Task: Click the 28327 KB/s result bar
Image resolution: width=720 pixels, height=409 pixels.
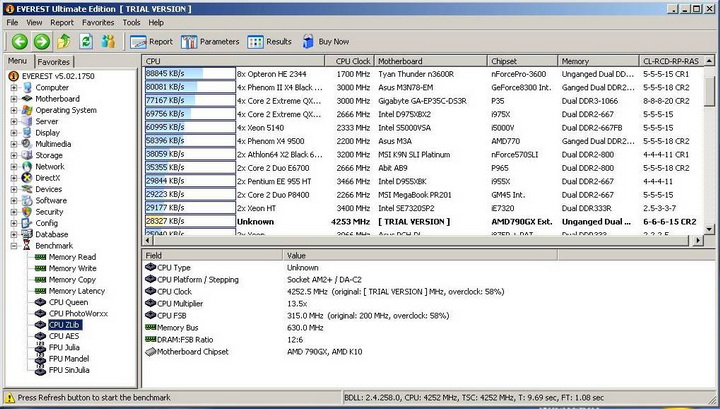Action: tap(190, 221)
